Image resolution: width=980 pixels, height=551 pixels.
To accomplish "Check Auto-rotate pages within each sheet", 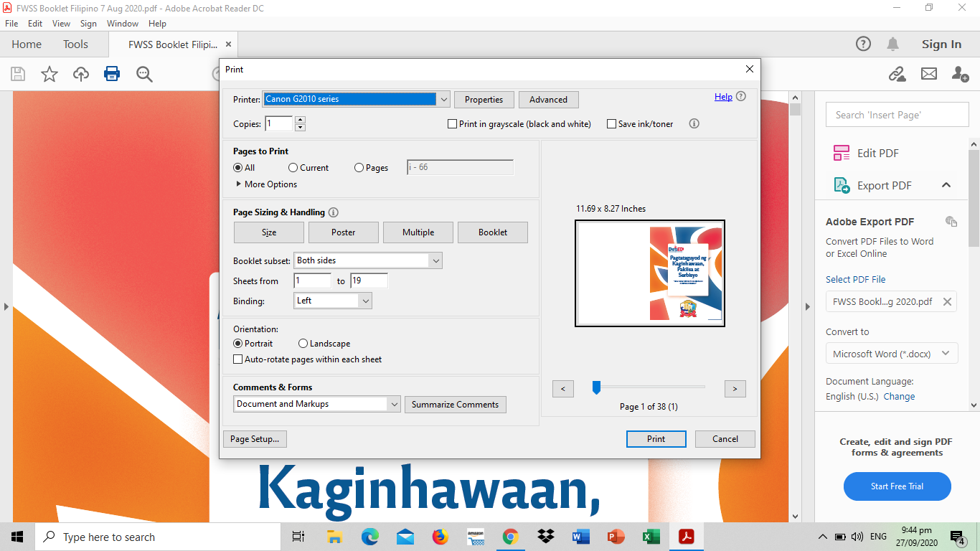I will click(237, 359).
